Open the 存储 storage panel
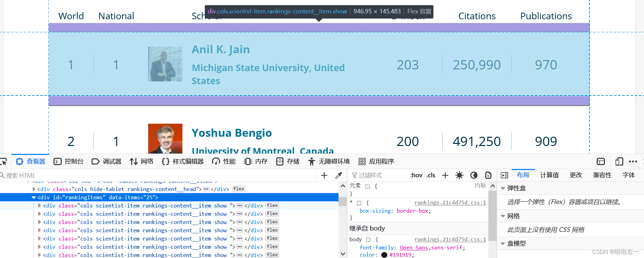The height and width of the screenshot is (258, 644). [288, 161]
